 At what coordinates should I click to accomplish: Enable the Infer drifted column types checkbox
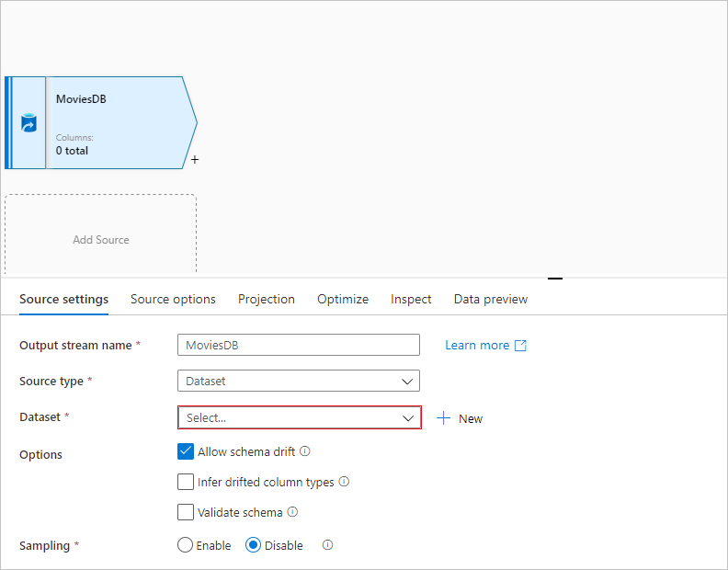186,482
